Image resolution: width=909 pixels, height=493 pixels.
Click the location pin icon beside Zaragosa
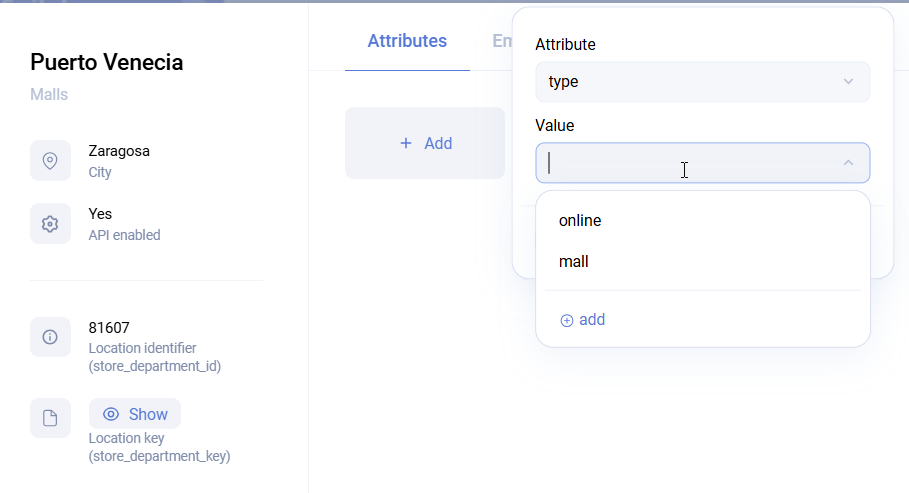click(x=50, y=161)
